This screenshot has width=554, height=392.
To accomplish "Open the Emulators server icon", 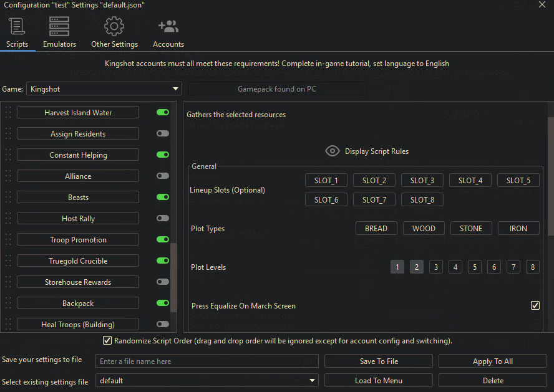I will (59, 27).
